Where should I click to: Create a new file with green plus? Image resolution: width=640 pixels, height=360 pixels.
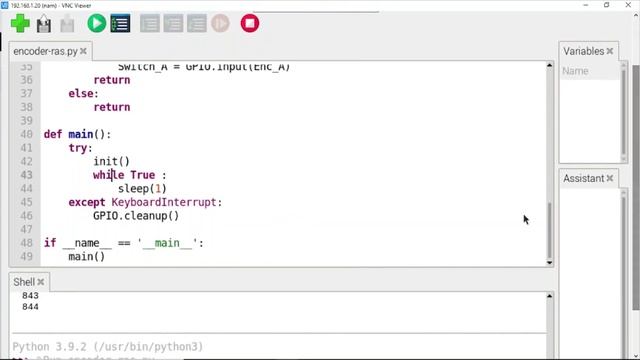click(x=20, y=23)
